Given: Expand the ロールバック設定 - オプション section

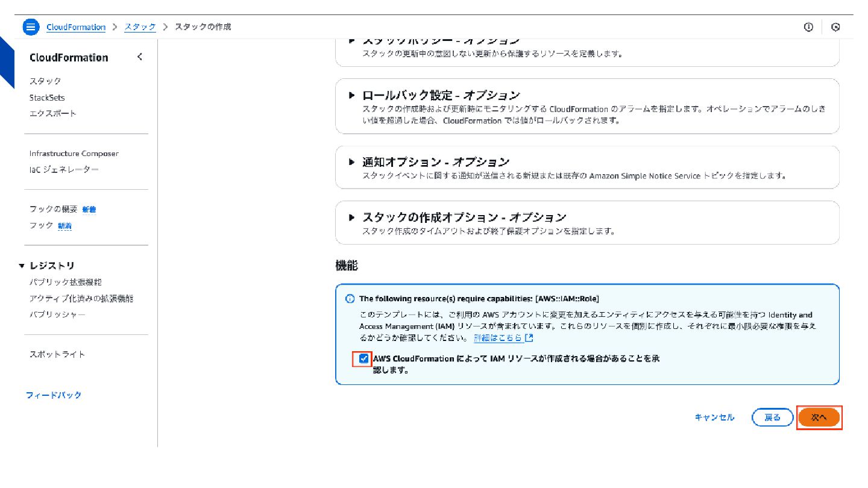Looking at the screenshot, I should [352, 95].
